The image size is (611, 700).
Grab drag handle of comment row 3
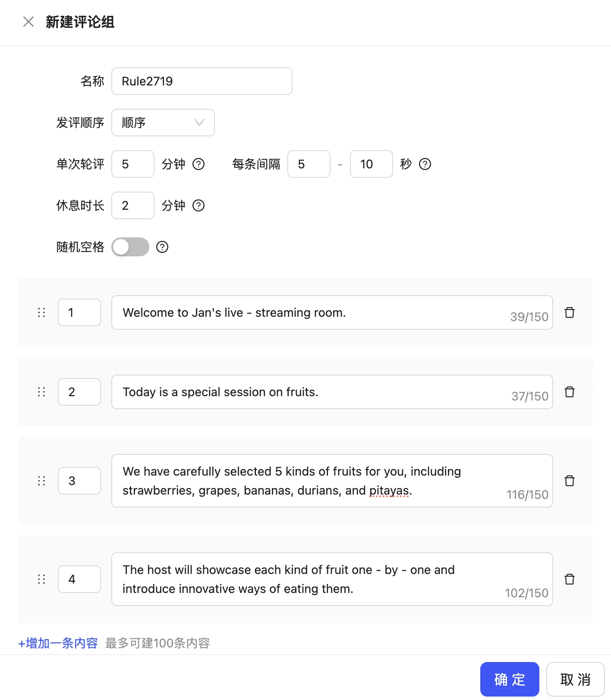point(41,481)
